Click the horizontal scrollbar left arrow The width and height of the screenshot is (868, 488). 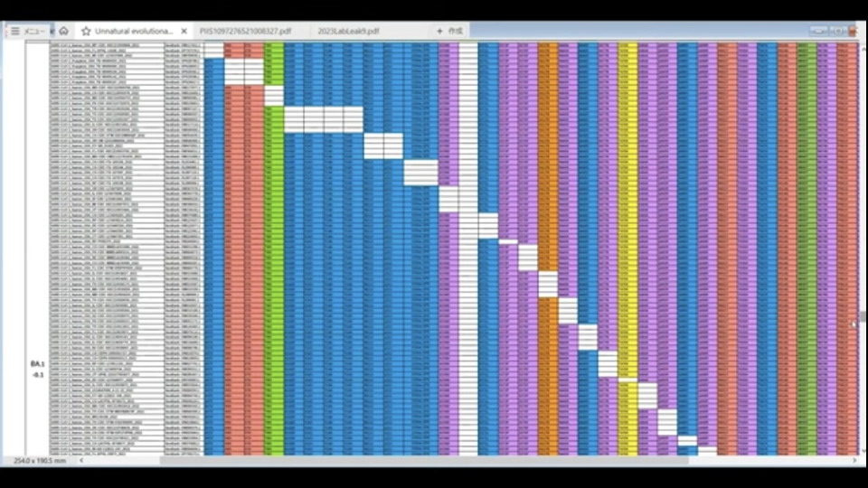coord(81,460)
